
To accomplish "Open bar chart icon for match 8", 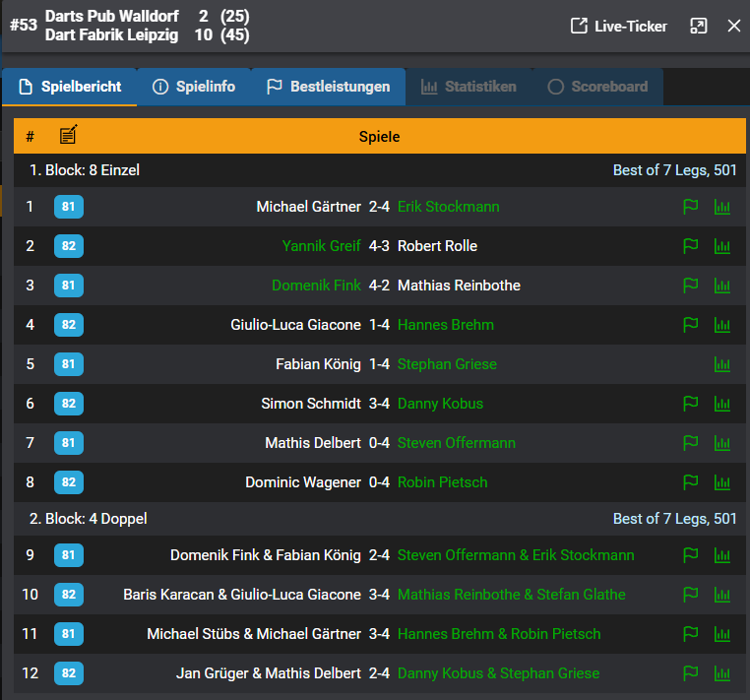I will 722,482.
